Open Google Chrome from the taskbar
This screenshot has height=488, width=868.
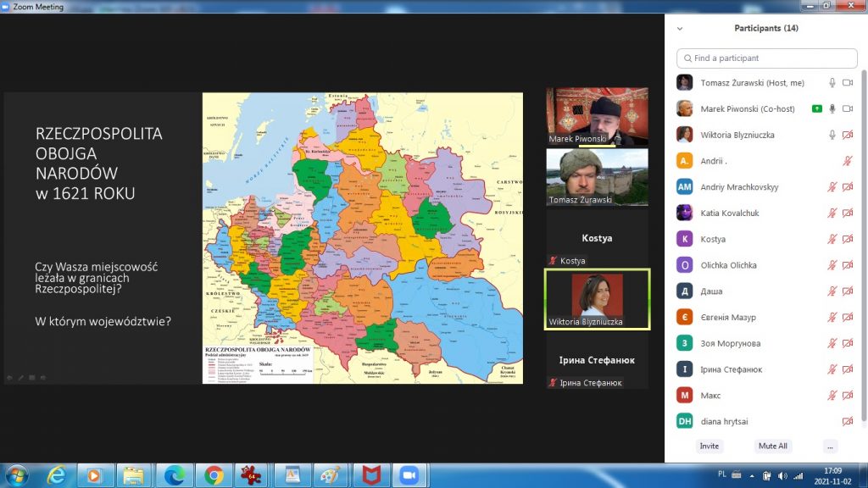coord(213,475)
